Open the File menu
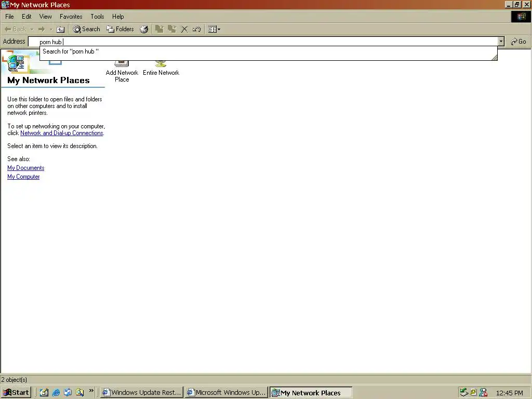532x399 pixels. [9, 16]
